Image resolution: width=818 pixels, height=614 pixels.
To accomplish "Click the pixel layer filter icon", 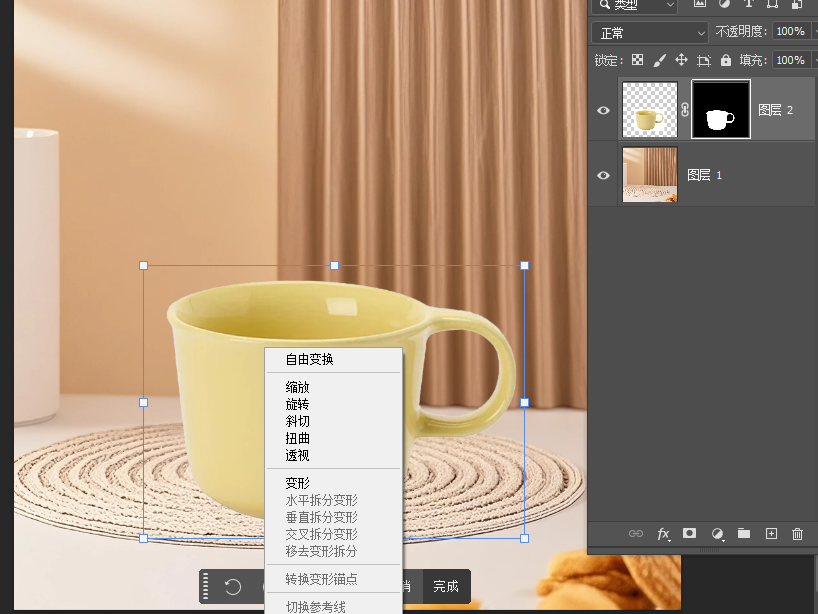I will (700, 3).
